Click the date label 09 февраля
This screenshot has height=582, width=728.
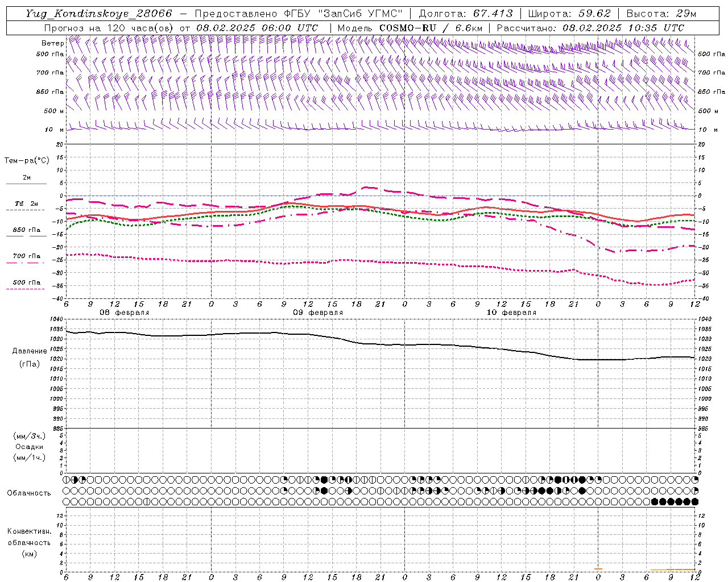point(318,313)
